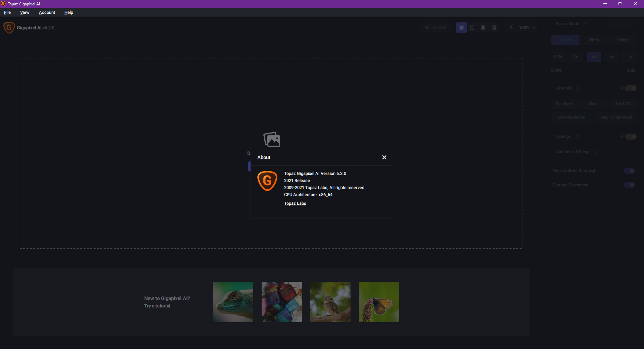Collapse the Additional Settings section

pyautogui.click(x=551, y=152)
